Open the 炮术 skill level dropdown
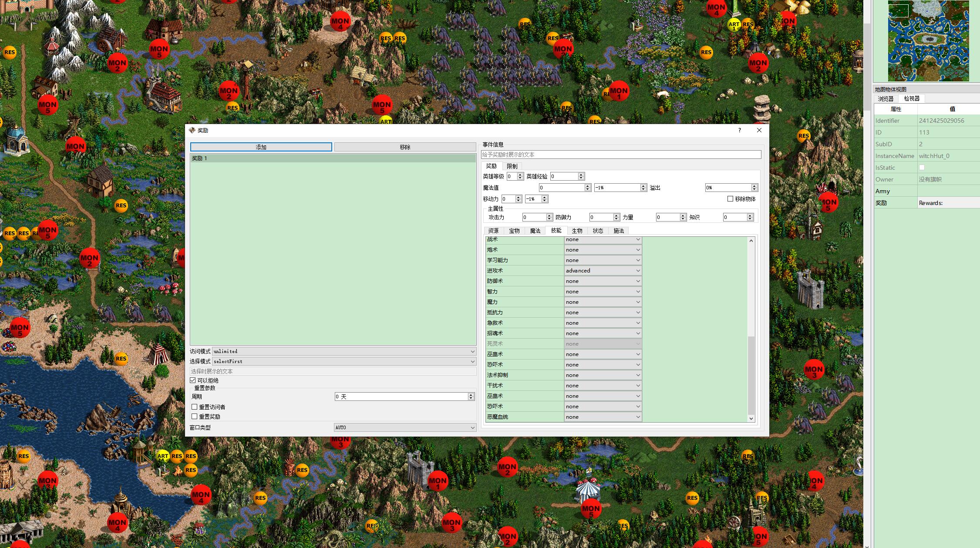The width and height of the screenshot is (980, 548). (603, 249)
